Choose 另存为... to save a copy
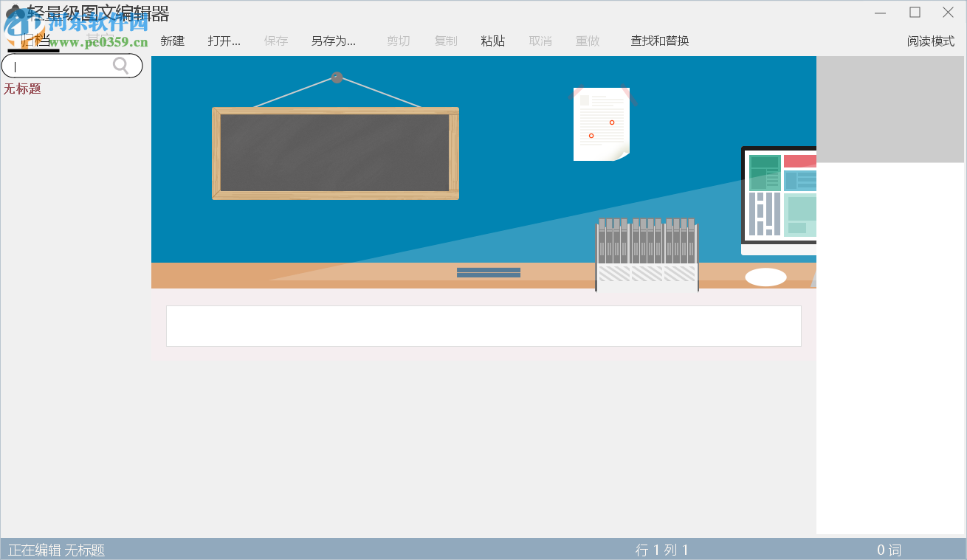The image size is (967, 560). [332, 41]
